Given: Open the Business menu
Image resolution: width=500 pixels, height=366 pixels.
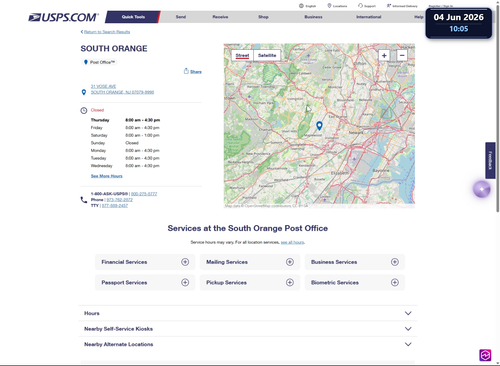Looking at the screenshot, I should point(313,17).
